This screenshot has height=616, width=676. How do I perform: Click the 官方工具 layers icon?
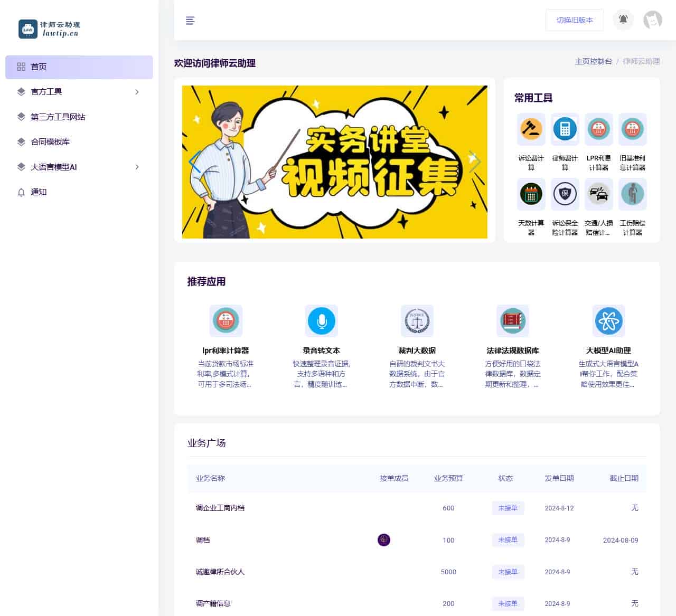[x=21, y=92]
